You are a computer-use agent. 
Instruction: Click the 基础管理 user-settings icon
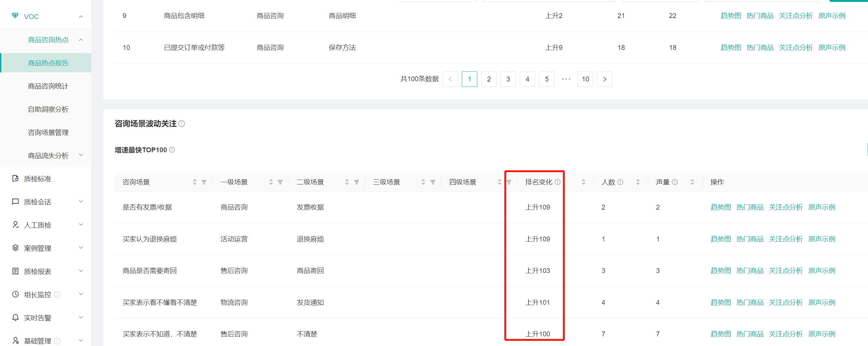pos(15,340)
